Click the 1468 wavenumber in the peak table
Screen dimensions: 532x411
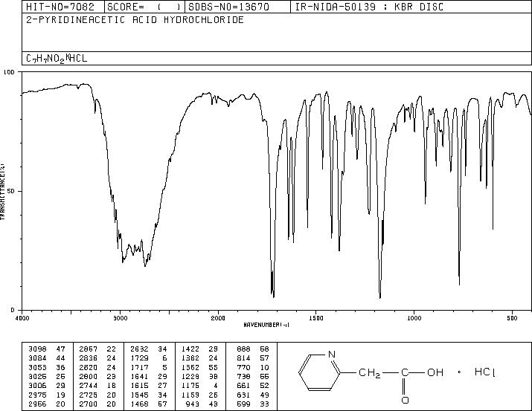139,404
